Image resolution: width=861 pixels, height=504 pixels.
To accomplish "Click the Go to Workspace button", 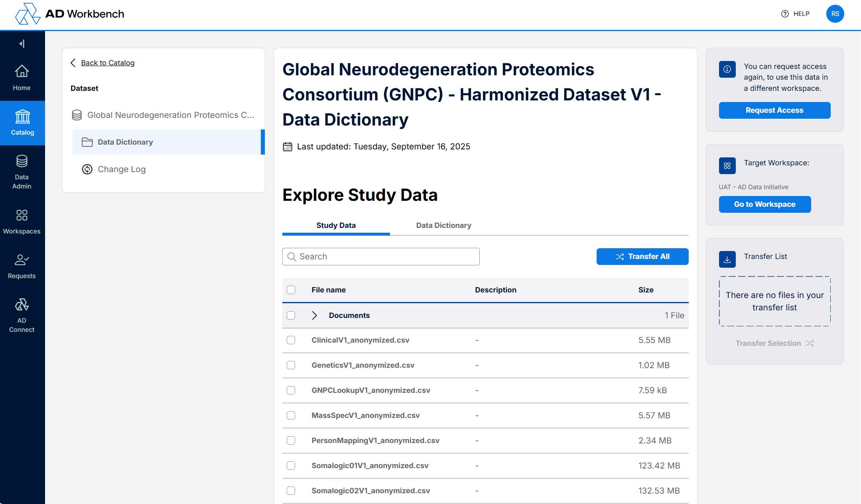I will pyautogui.click(x=764, y=204).
